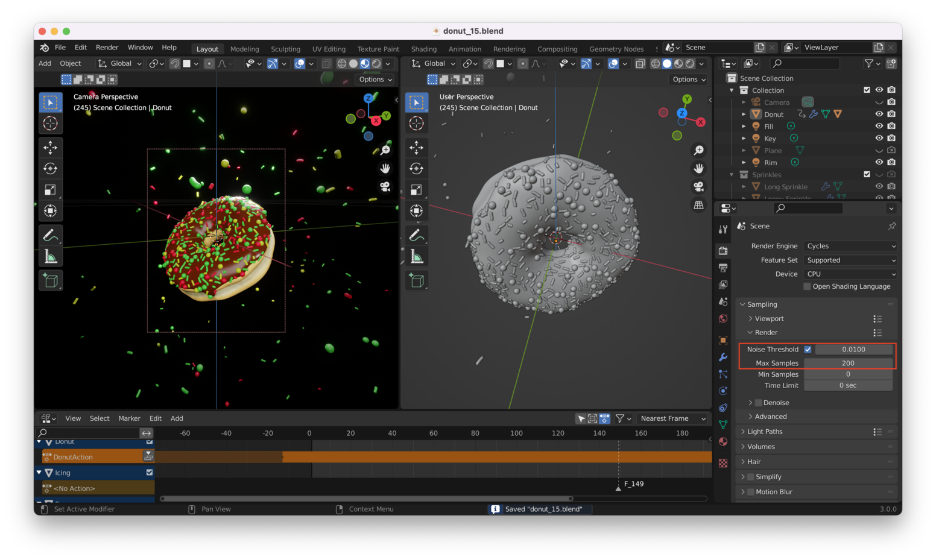Hide the Donut object in outliner
The image size is (936, 560).
click(879, 114)
